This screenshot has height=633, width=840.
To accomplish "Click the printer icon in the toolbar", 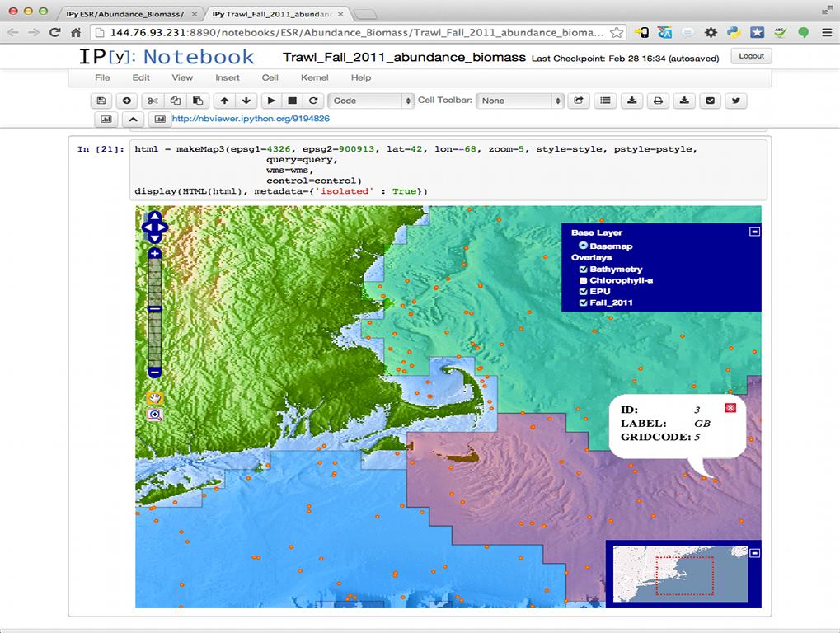I will point(658,101).
